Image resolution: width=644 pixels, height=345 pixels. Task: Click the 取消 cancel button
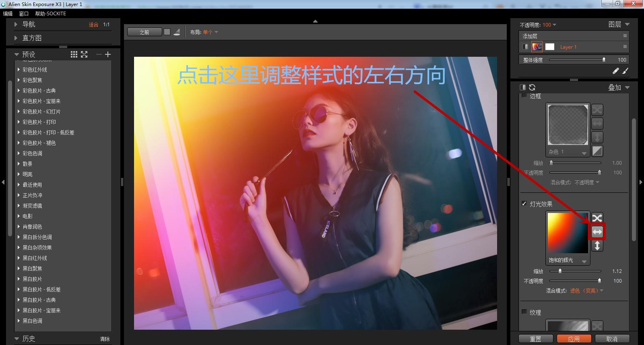[612, 339]
